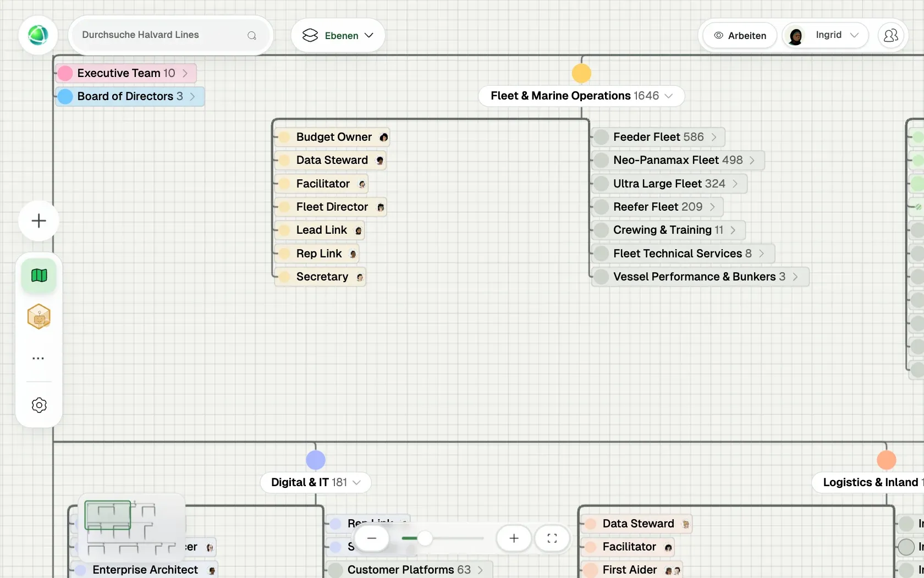Click the fit-to-screen fullscreen icon

(552, 538)
